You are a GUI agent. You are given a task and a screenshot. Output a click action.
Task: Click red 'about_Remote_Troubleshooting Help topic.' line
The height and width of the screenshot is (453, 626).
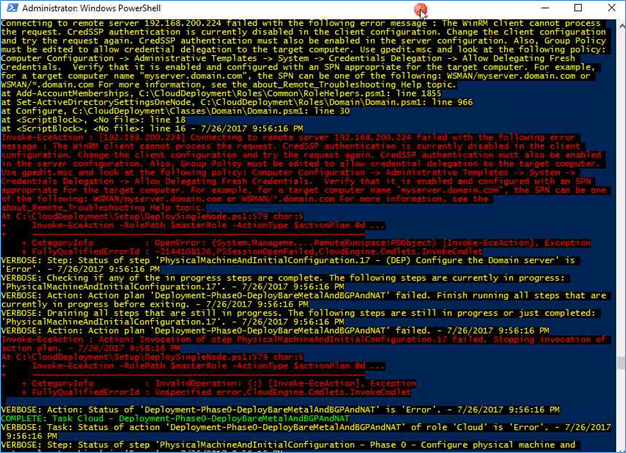103,208
